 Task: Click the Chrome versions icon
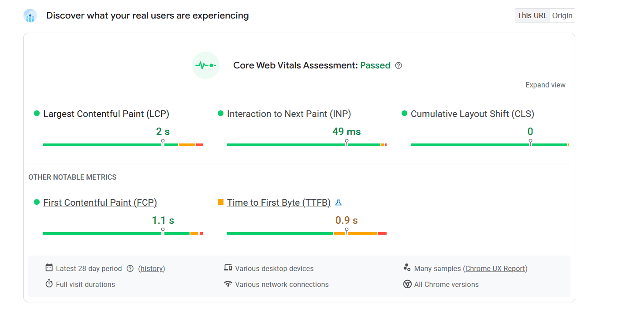coord(407,284)
